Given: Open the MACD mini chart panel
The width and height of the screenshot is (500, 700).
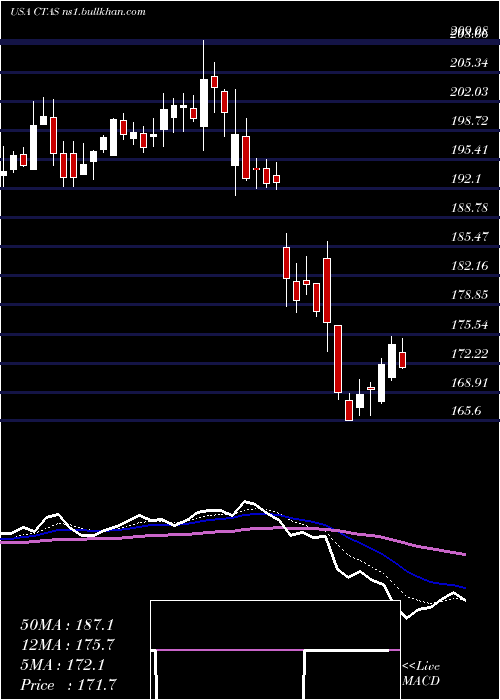Looking at the screenshot, I should coord(275,650).
